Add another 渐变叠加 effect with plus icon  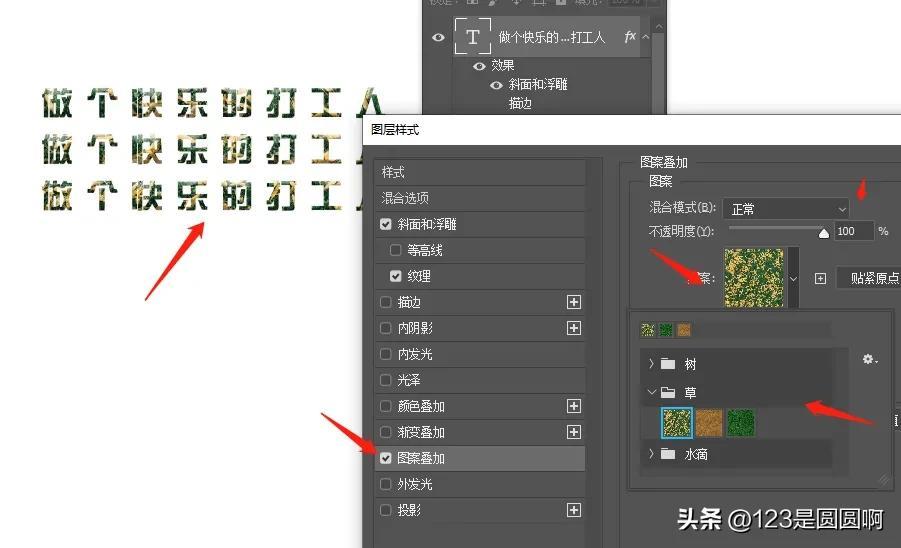click(573, 432)
